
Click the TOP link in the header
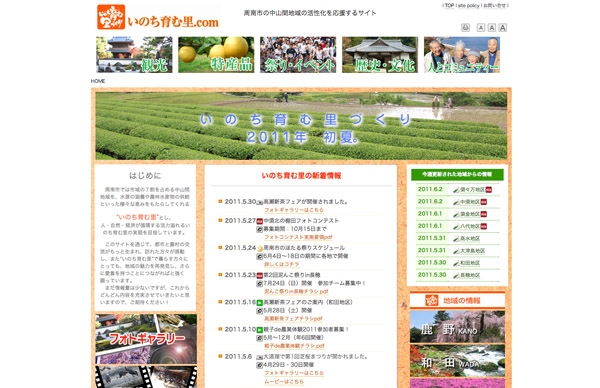(449, 5)
